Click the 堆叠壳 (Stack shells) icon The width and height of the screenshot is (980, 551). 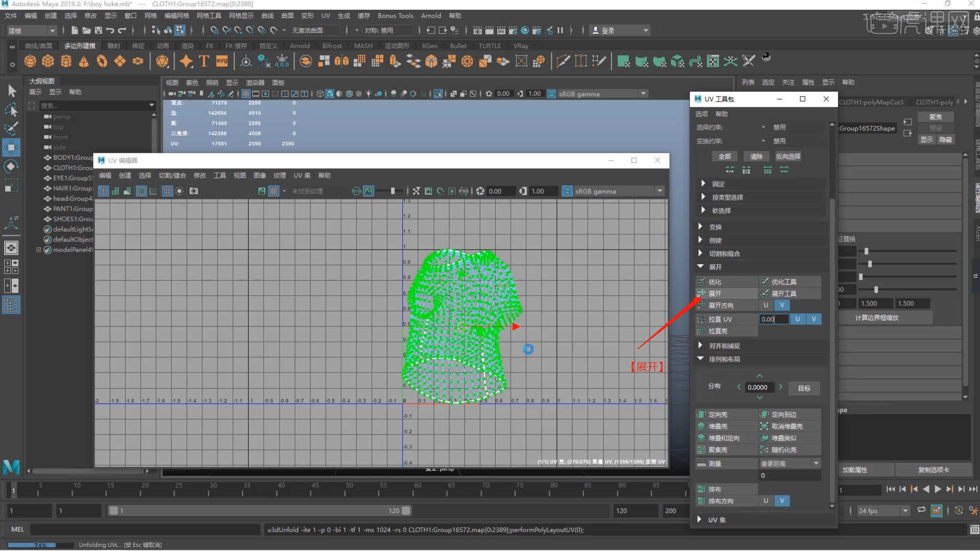(x=701, y=427)
